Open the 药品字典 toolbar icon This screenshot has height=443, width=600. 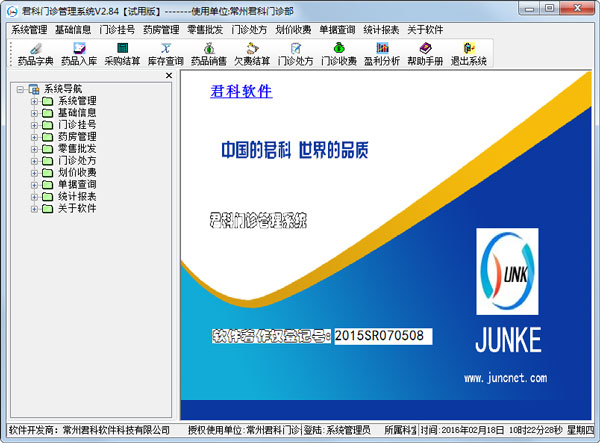pos(35,53)
